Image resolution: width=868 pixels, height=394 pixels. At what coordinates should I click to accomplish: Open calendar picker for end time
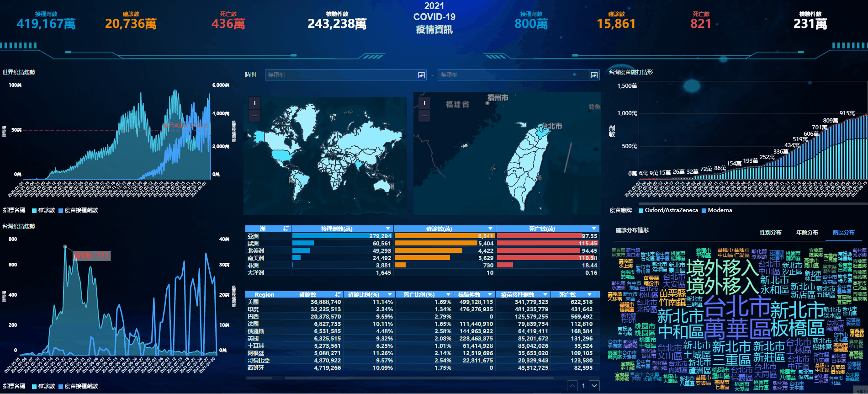(x=594, y=75)
